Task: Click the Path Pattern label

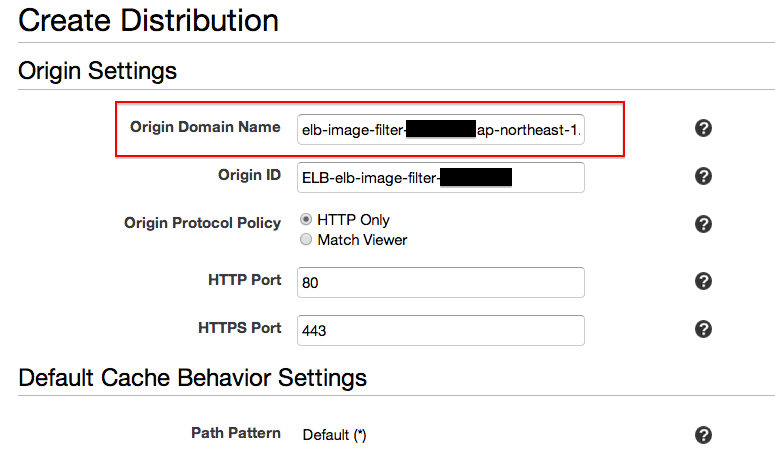Action: click(x=236, y=433)
